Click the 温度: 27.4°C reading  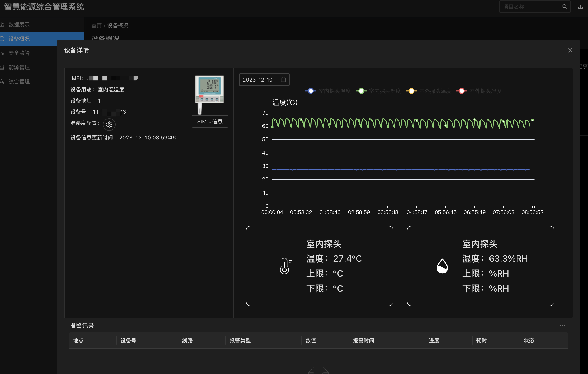334,259
